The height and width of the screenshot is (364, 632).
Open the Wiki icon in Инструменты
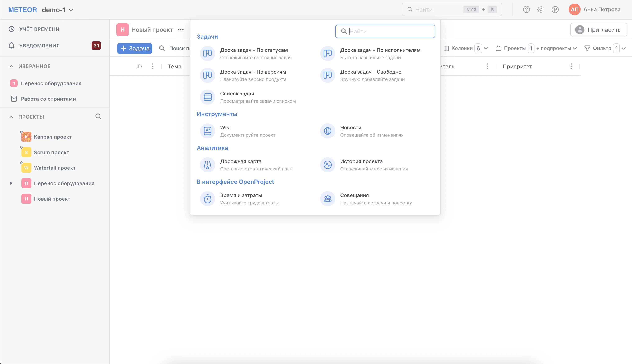(x=208, y=131)
